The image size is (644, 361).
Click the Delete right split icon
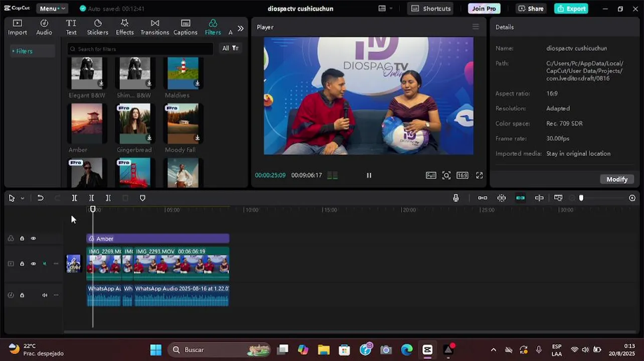(x=108, y=198)
